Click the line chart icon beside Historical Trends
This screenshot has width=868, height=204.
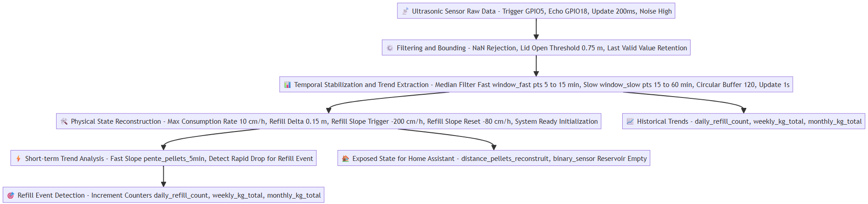630,121
